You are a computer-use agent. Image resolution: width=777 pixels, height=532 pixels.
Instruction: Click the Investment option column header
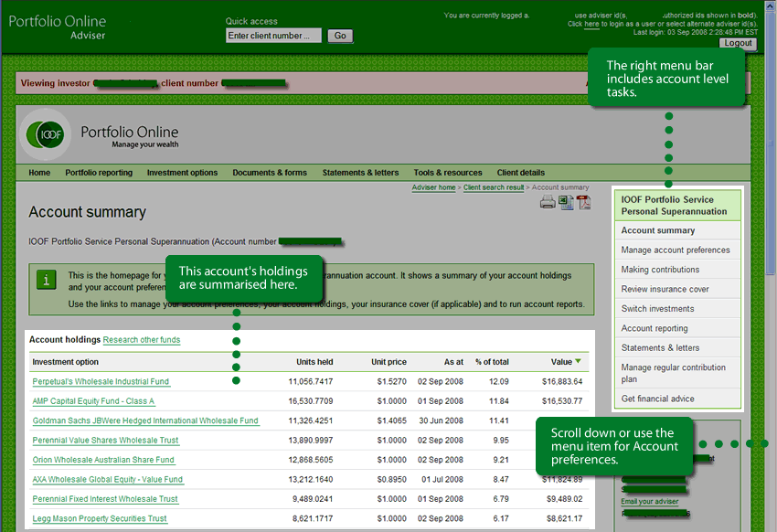click(x=66, y=362)
